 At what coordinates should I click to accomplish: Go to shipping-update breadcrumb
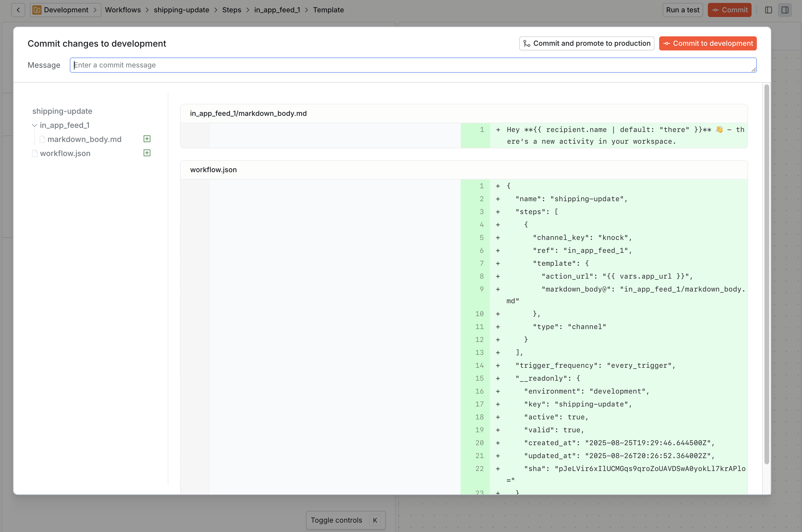click(181, 10)
